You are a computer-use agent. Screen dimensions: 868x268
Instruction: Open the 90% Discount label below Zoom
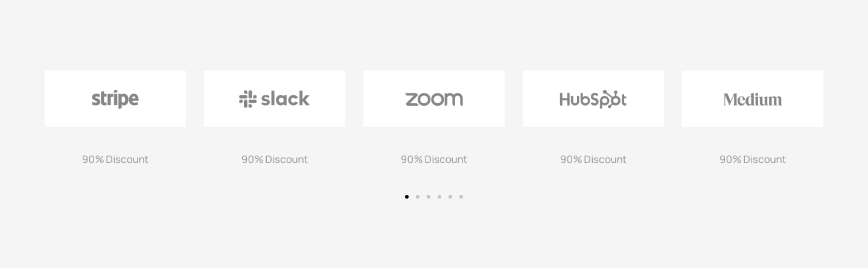[434, 159]
